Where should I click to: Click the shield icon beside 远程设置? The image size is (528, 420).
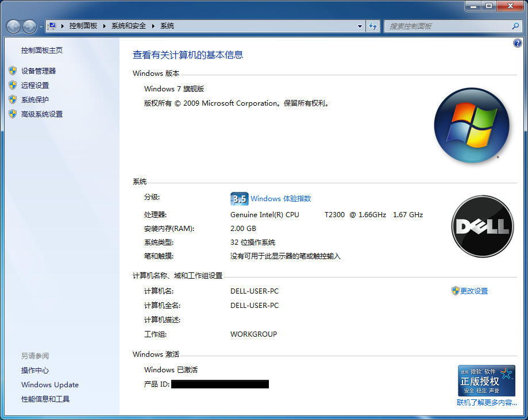pyautogui.click(x=13, y=85)
